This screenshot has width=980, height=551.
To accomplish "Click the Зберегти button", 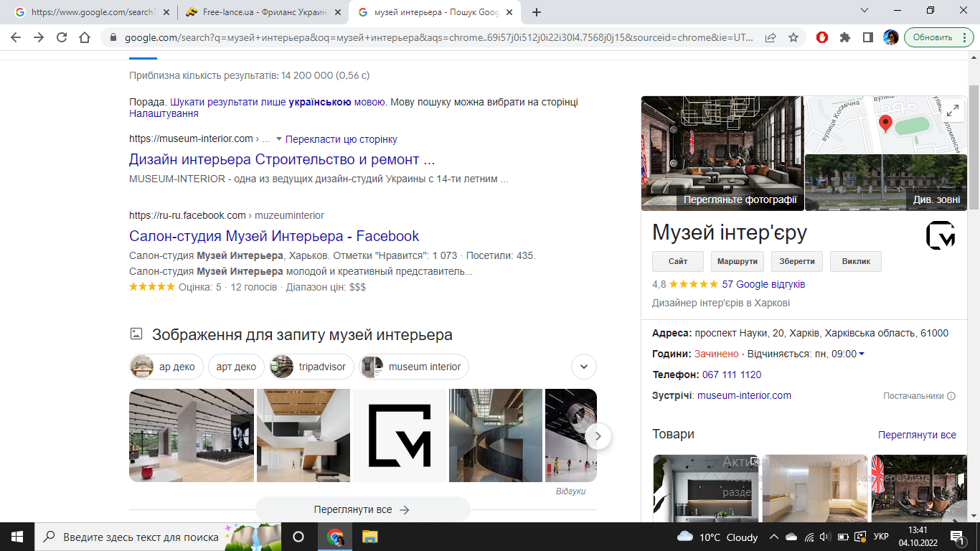I will (797, 261).
